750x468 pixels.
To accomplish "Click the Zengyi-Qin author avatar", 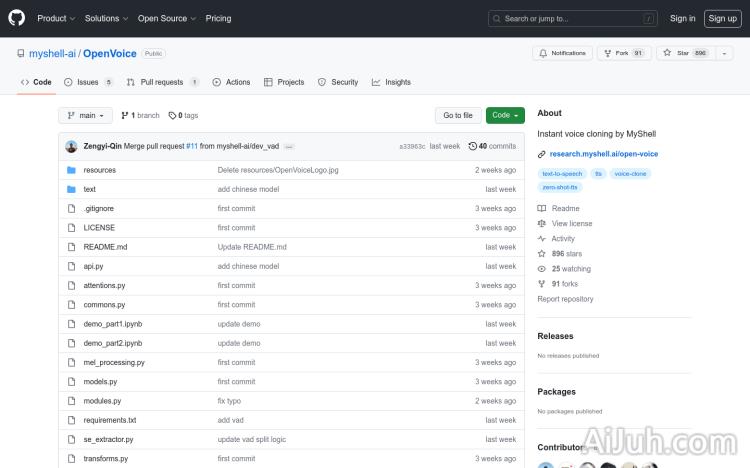I will point(71,146).
